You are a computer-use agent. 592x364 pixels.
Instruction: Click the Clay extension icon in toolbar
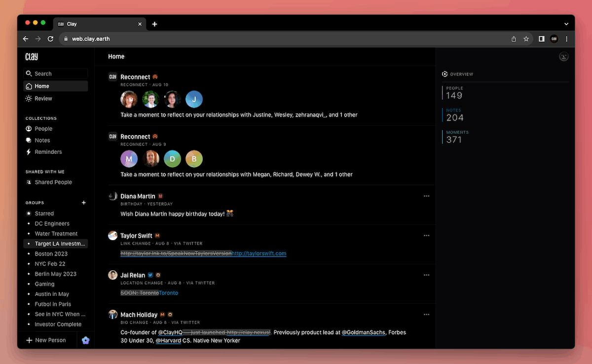pos(554,38)
